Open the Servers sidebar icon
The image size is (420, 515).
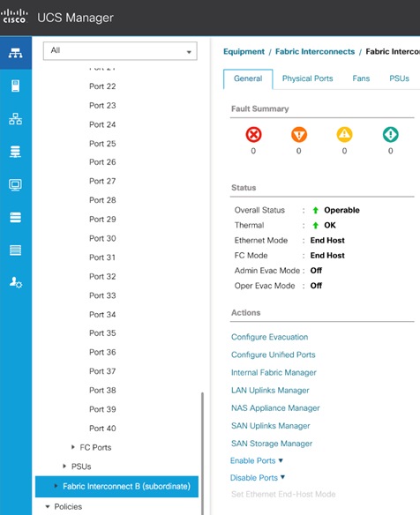(x=16, y=86)
